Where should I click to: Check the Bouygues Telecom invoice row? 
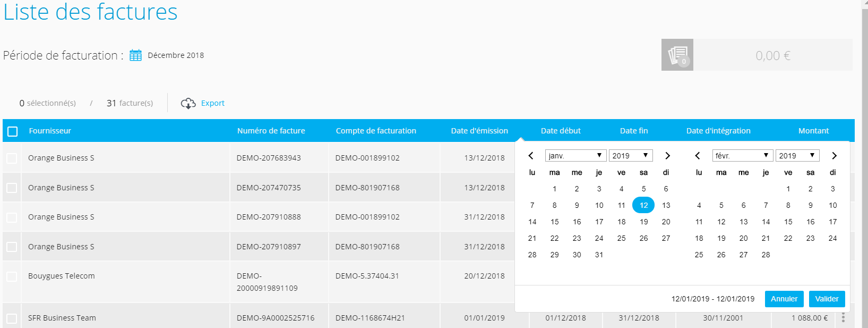click(12, 276)
